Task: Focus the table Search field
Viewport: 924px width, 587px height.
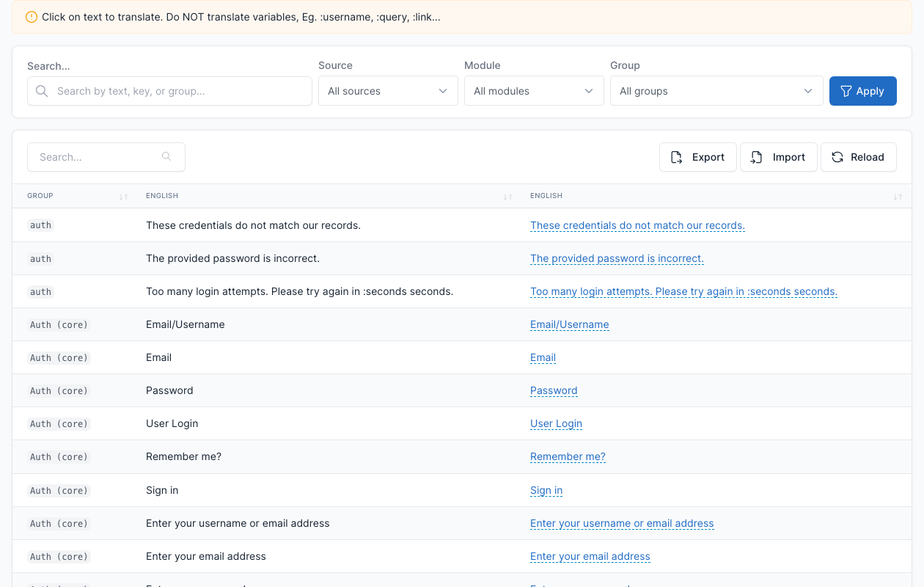Action: [106, 157]
